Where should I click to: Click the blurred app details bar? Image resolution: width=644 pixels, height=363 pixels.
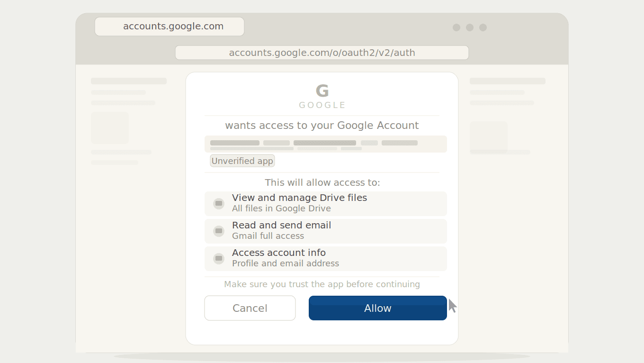(x=326, y=144)
